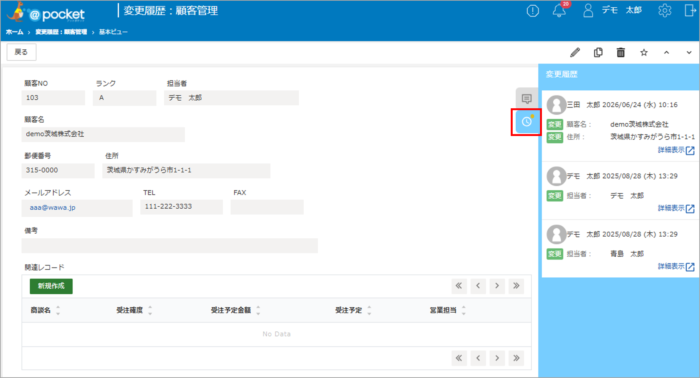Click 変更 tag beside 住所 in history
The height and width of the screenshot is (378, 700).
coord(555,137)
